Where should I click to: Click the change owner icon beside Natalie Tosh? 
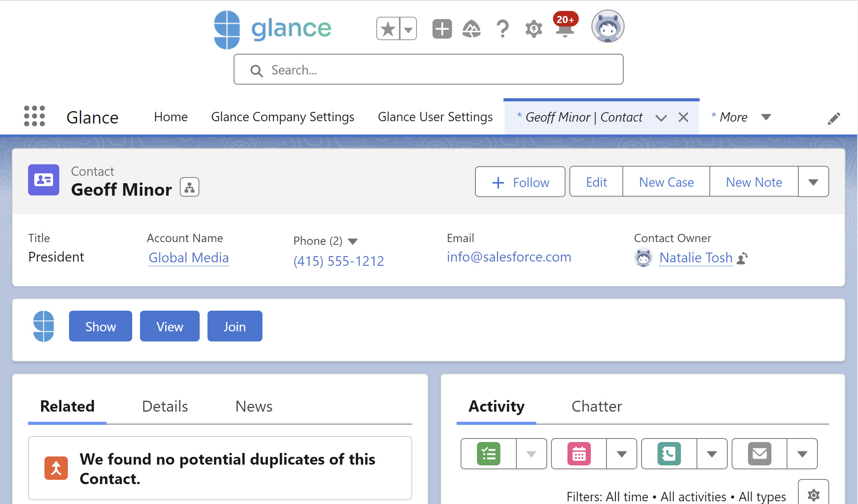pyautogui.click(x=742, y=258)
